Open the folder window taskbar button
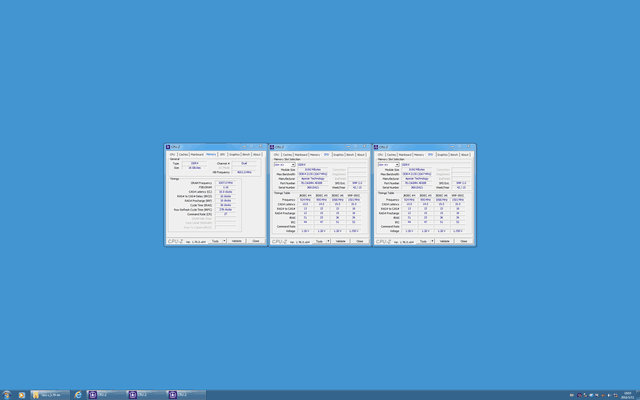Viewport: 640px width, 400px height. [50, 395]
